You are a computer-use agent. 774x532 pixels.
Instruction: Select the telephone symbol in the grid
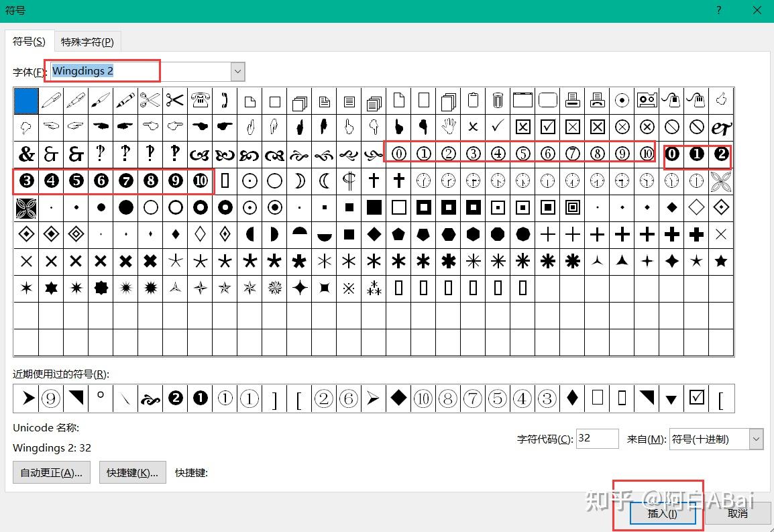coord(200,101)
